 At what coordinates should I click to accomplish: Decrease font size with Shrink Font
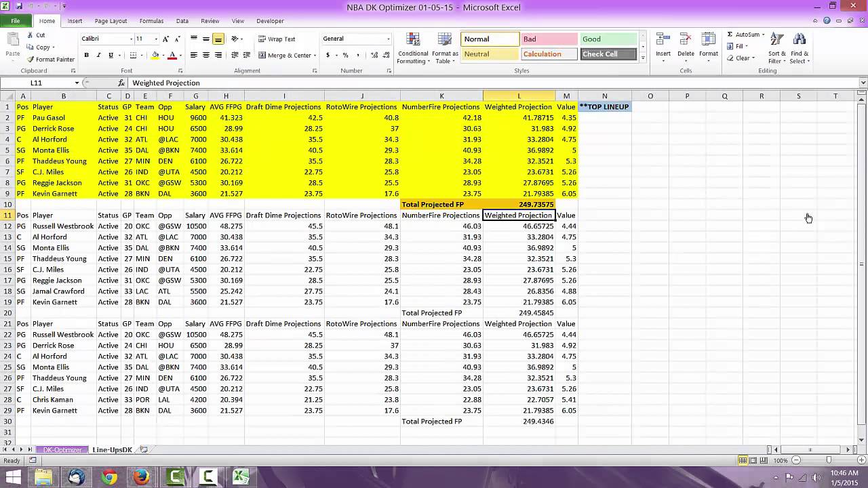coord(178,39)
